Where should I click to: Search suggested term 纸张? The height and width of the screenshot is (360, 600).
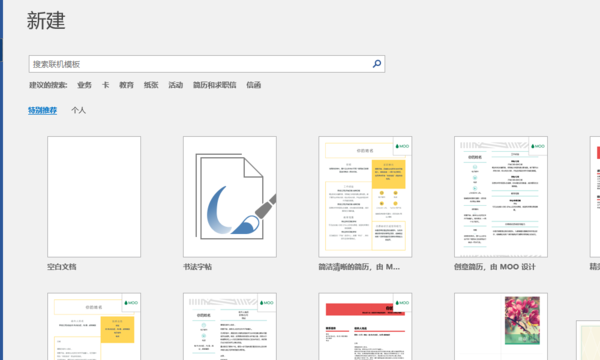pos(151,85)
